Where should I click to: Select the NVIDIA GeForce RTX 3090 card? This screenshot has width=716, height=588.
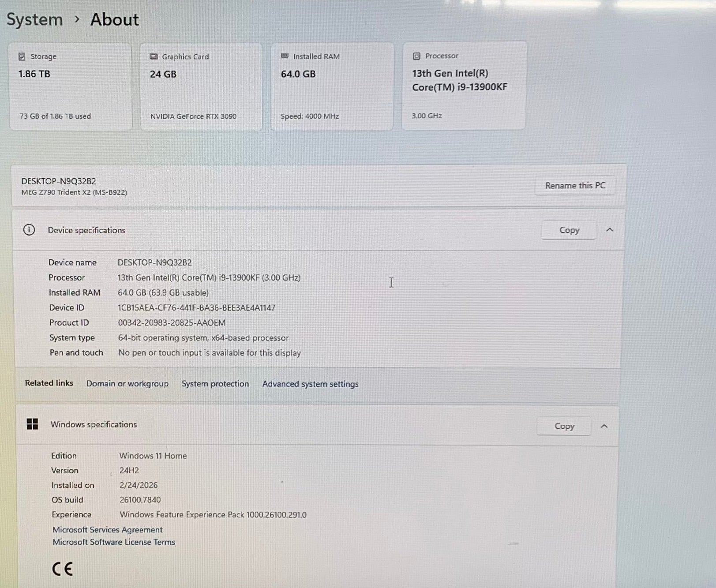tap(201, 86)
